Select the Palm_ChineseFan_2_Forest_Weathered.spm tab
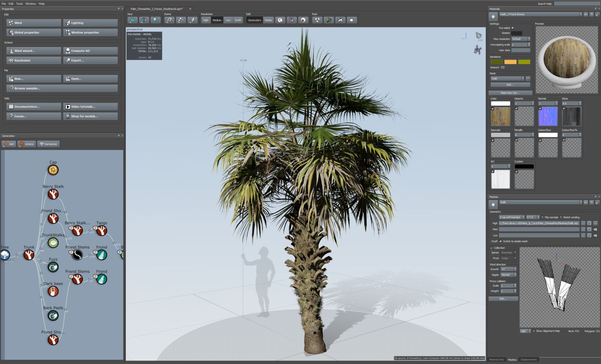 [x=157, y=9]
